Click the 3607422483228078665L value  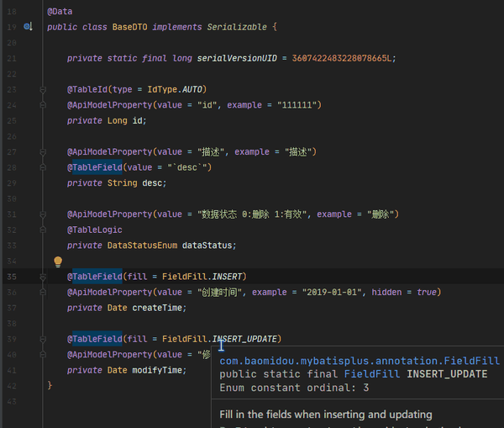coord(342,58)
